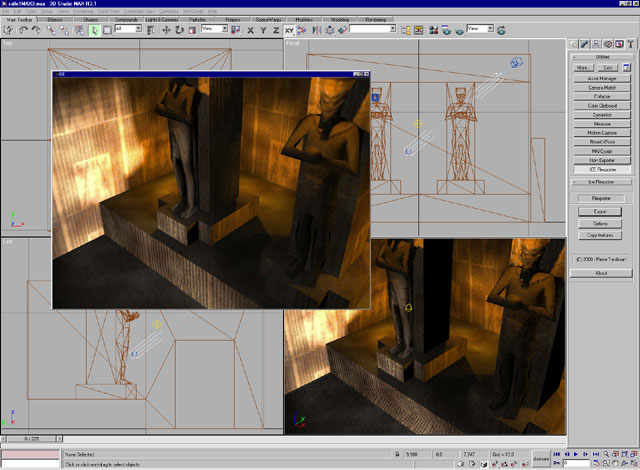The height and width of the screenshot is (470, 640).
Task: Switch to the Particles tab
Action: tap(198, 20)
